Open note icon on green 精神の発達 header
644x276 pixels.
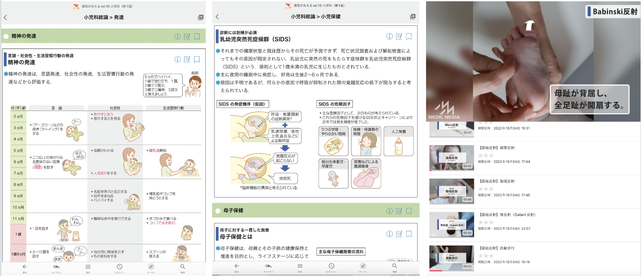click(x=187, y=37)
